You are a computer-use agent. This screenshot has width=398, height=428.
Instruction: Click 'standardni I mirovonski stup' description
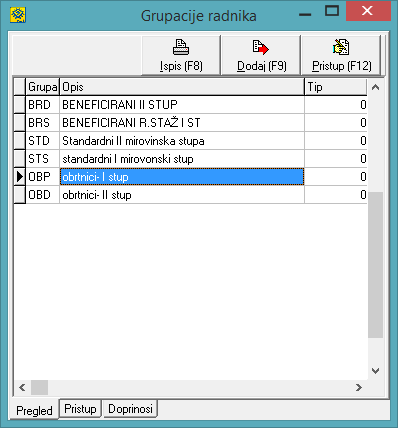point(182,159)
